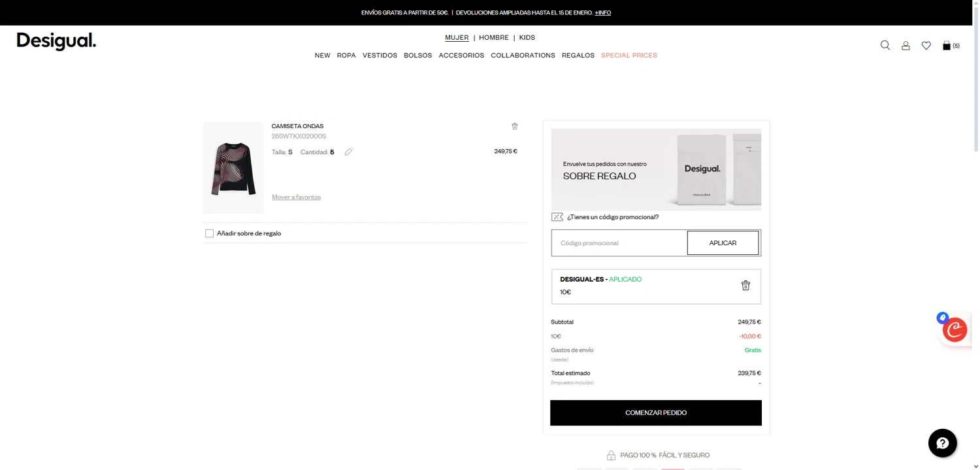Viewport: 980px width, 470px height.
Task: Click the green APLICADO status text
Action: pos(625,279)
